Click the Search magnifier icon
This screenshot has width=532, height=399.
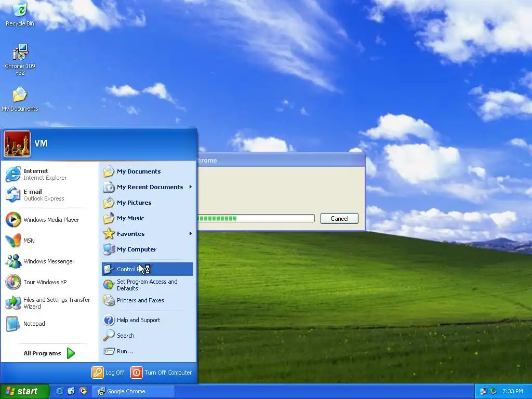click(109, 336)
